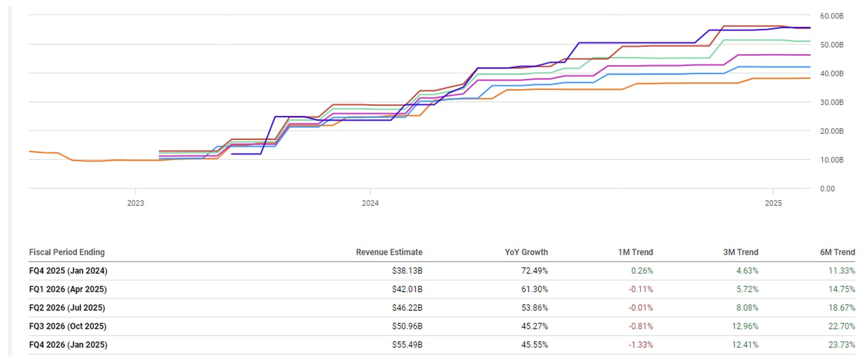Select the 6M Trend column header
This screenshot has height=363, width=868.
point(837,252)
